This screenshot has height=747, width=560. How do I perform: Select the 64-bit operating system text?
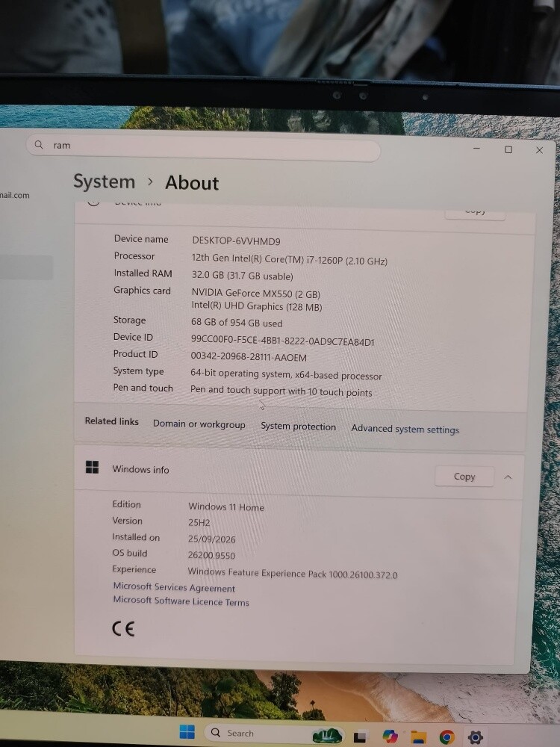tap(286, 376)
